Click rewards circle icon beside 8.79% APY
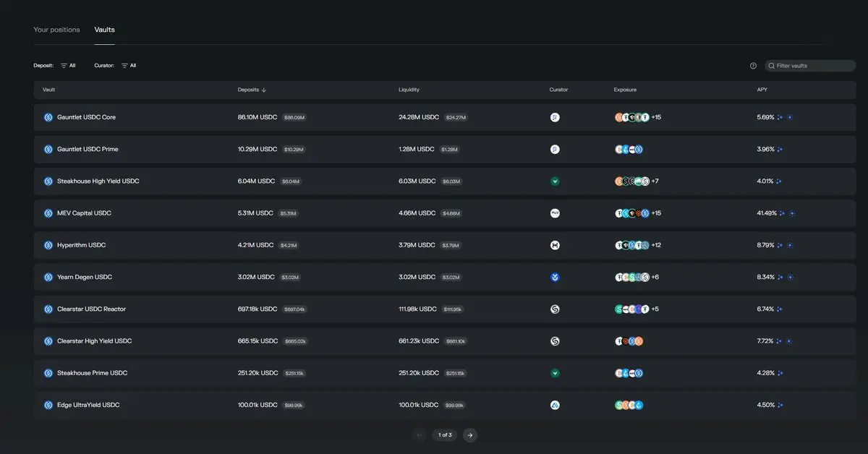 790,245
